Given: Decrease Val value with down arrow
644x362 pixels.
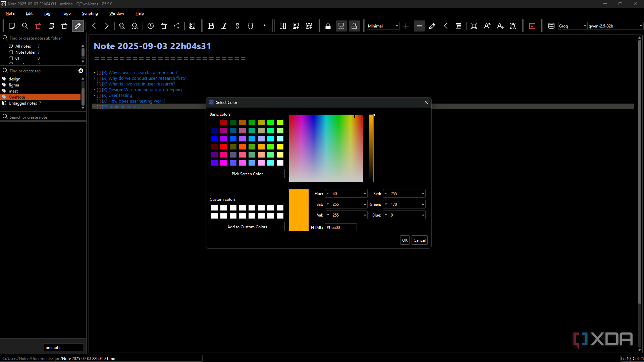Looking at the screenshot, I should click(x=328, y=215).
